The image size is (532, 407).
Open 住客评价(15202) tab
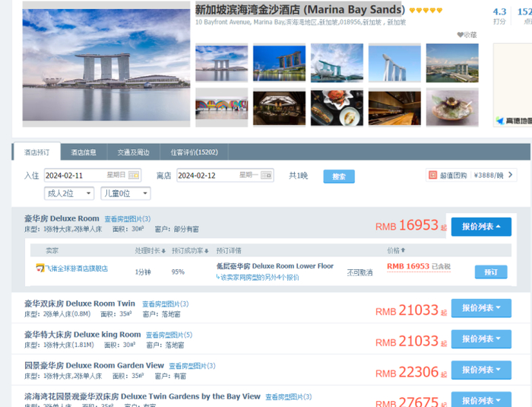click(194, 152)
